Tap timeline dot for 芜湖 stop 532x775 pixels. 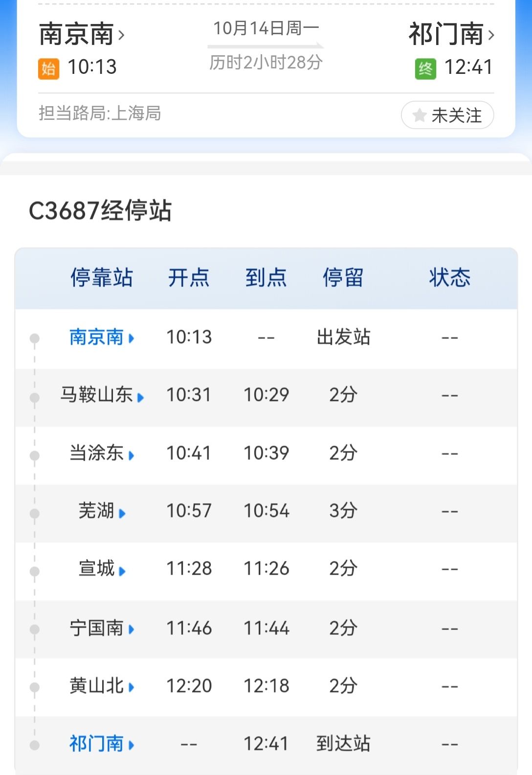pos(35,513)
